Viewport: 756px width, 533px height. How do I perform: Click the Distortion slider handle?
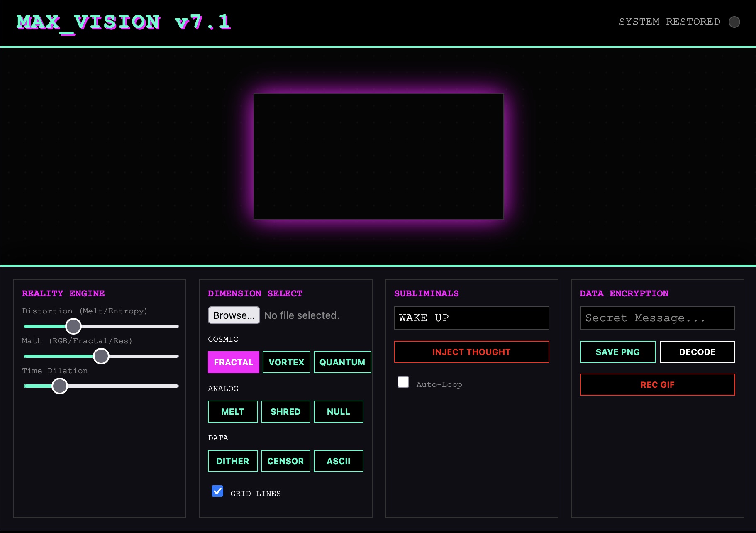(x=73, y=326)
